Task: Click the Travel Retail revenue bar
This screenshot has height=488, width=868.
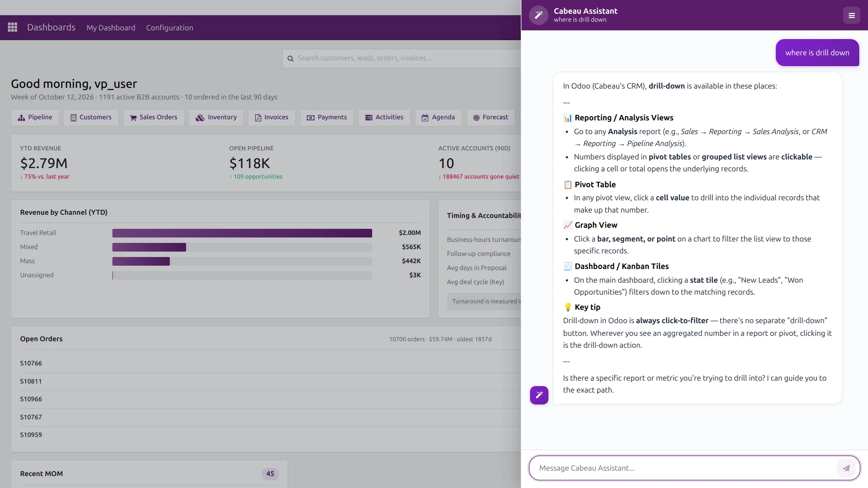Action: pyautogui.click(x=242, y=233)
